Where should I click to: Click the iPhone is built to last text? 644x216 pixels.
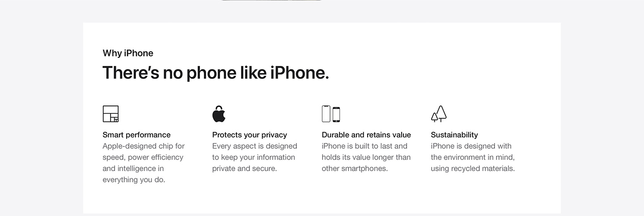[x=364, y=146]
